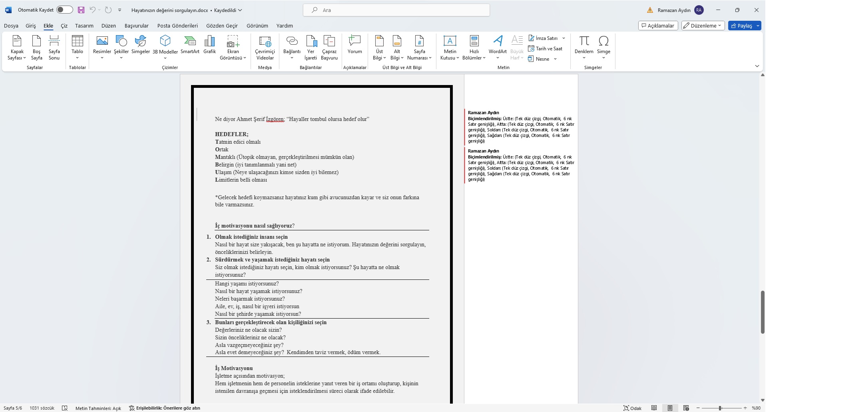Click the 1031 sözcük word count

(42, 408)
